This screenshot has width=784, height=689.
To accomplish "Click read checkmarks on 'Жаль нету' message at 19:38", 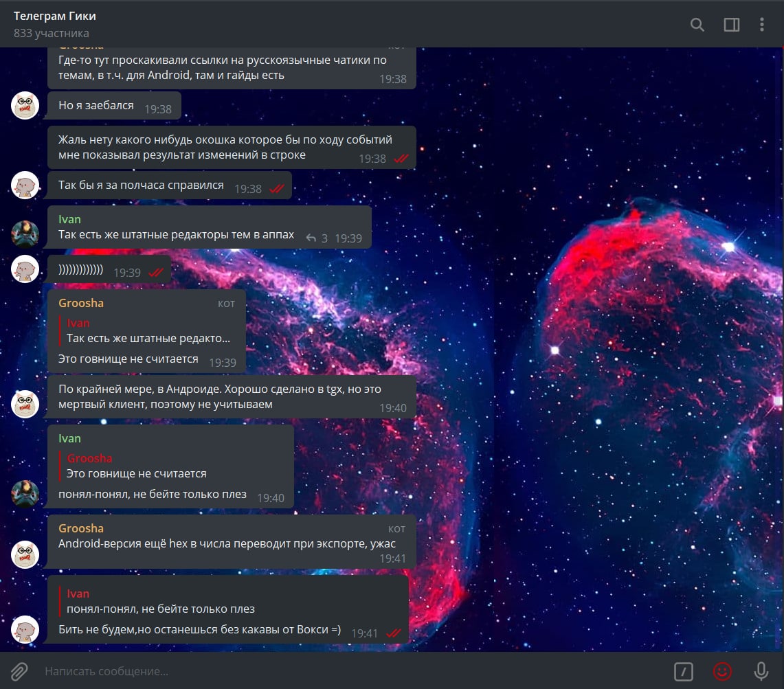I will coord(401,159).
